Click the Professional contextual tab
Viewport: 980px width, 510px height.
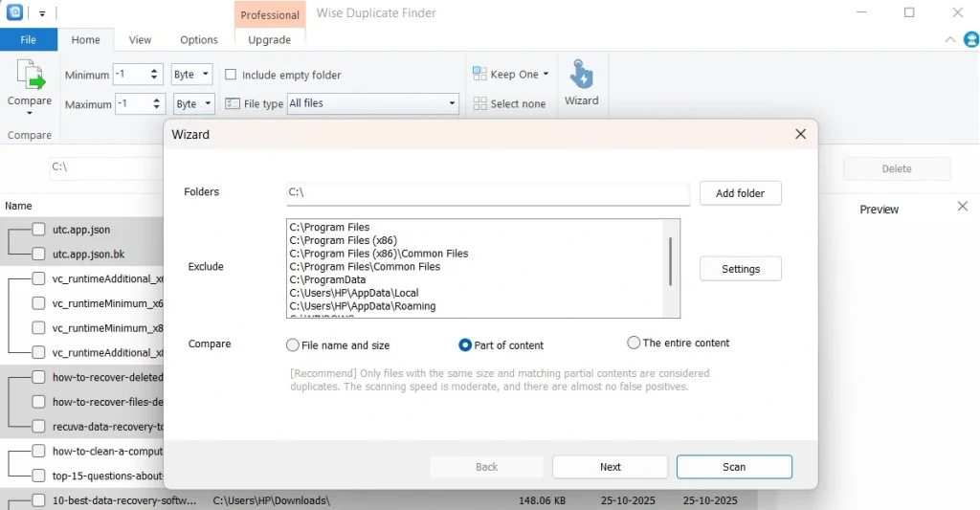click(270, 14)
